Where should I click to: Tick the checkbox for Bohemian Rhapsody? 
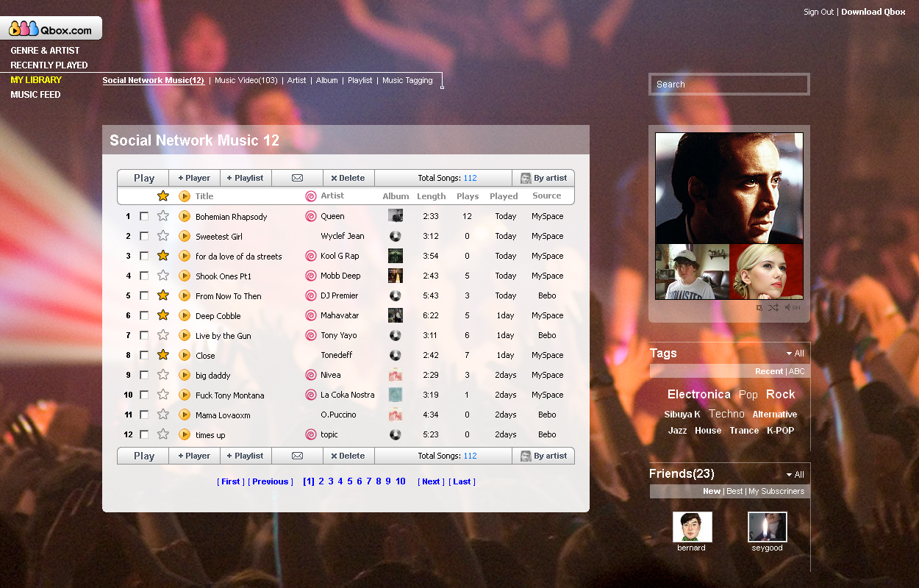pos(144,216)
